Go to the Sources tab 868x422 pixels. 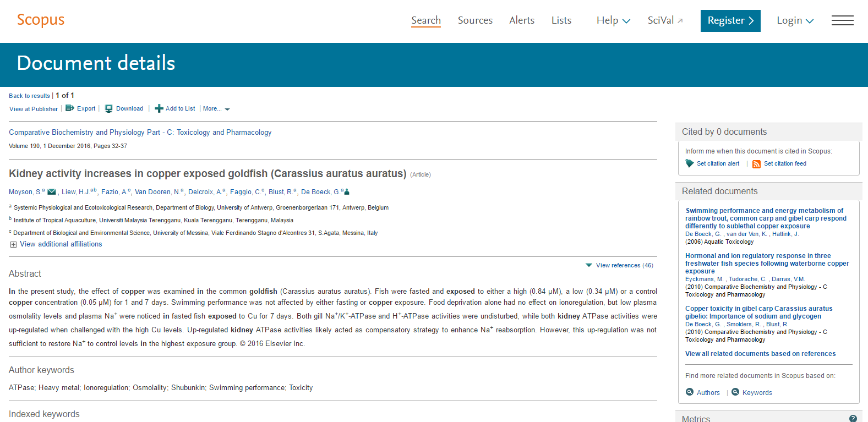[475, 20]
